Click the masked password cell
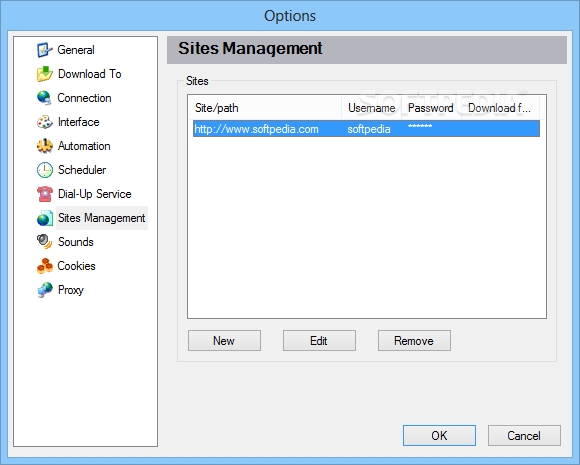The height and width of the screenshot is (465, 580). point(420,127)
